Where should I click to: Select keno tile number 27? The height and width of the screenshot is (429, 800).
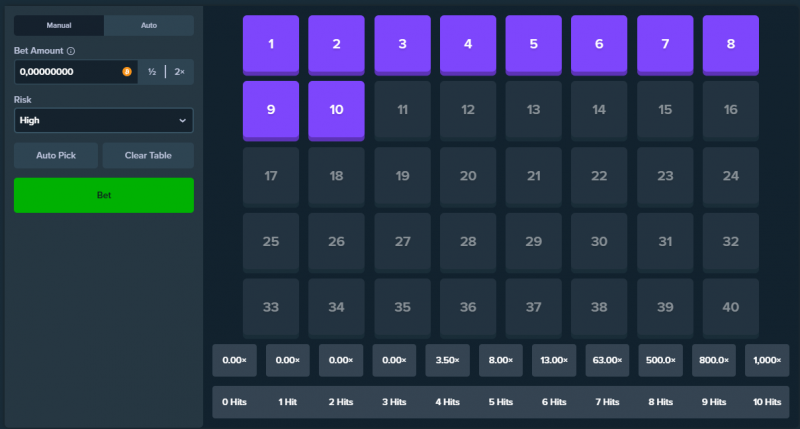[403, 242]
